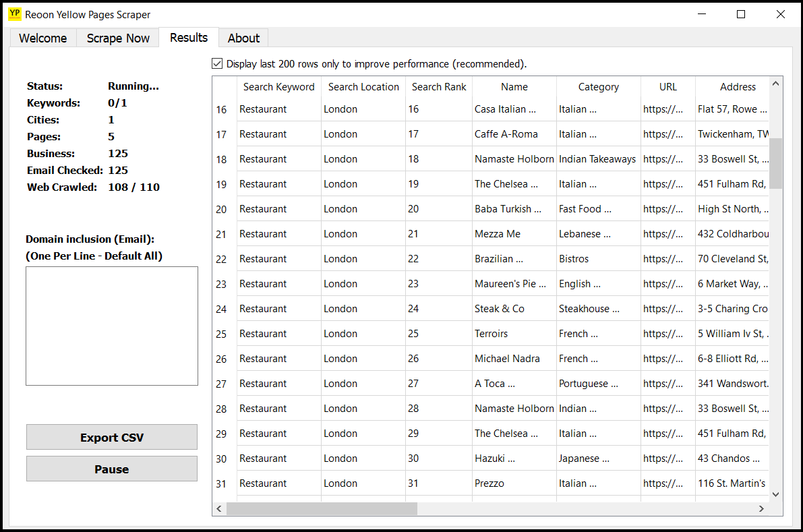Click the 'Bistros' category cell
Viewport: 803px width, 532px height.
(599, 258)
